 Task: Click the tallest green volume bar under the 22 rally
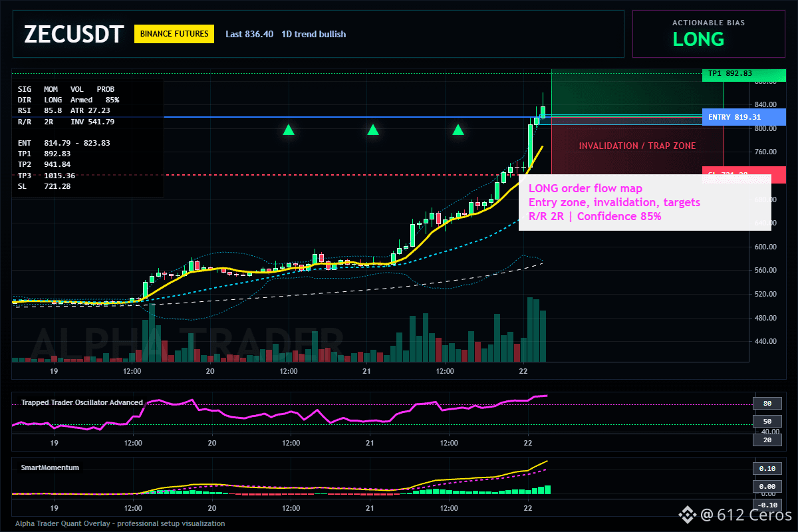tap(530, 329)
